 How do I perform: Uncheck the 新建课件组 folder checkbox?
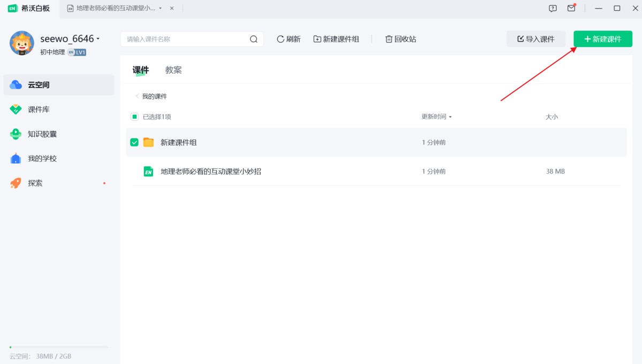tap(134, 142)
